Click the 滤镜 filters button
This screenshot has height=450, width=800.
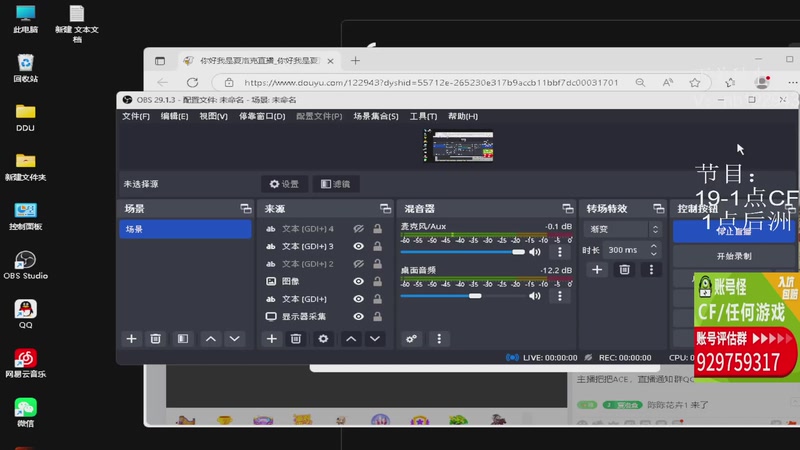click(x=336, y=184)
